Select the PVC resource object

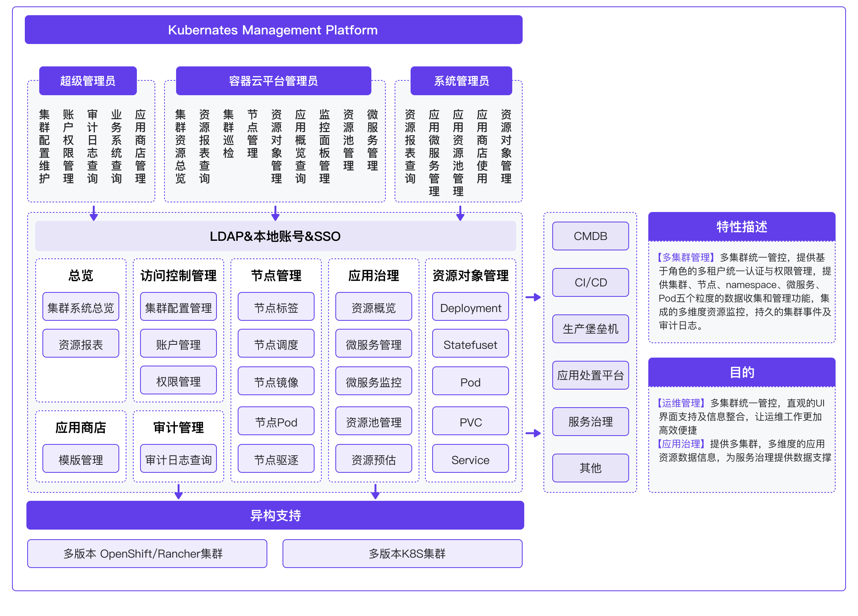[x=470, y=421]
